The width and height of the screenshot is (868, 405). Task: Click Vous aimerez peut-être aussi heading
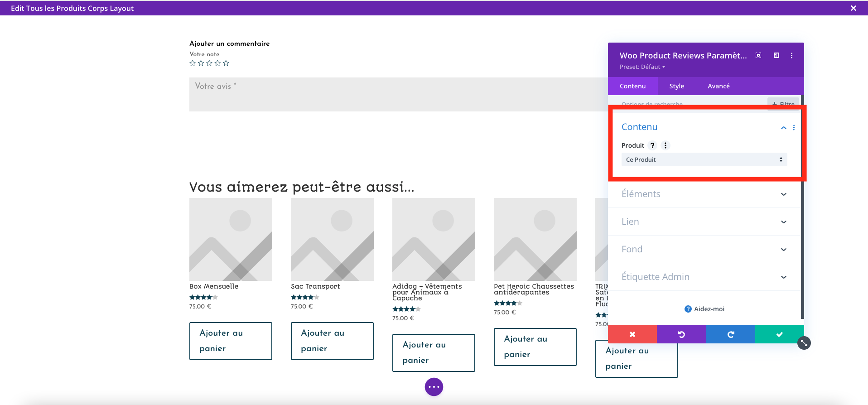tap(302, 187)
